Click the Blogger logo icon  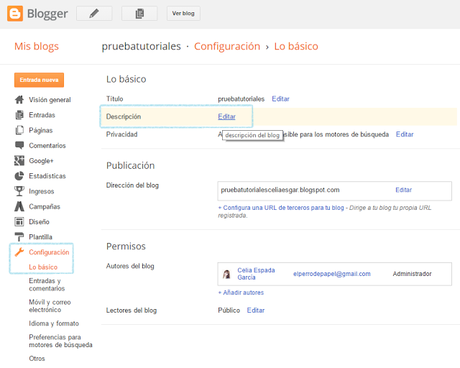pos(15,13)
